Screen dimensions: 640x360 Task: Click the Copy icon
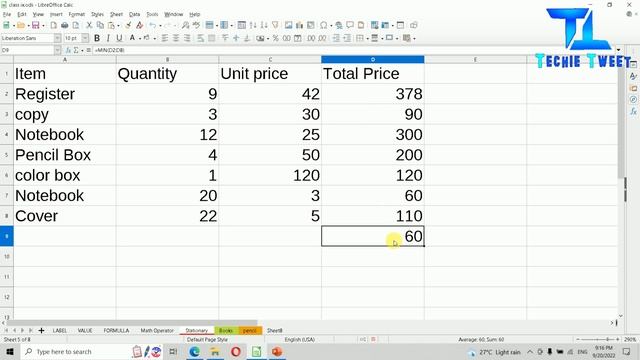tap(100, 25)
